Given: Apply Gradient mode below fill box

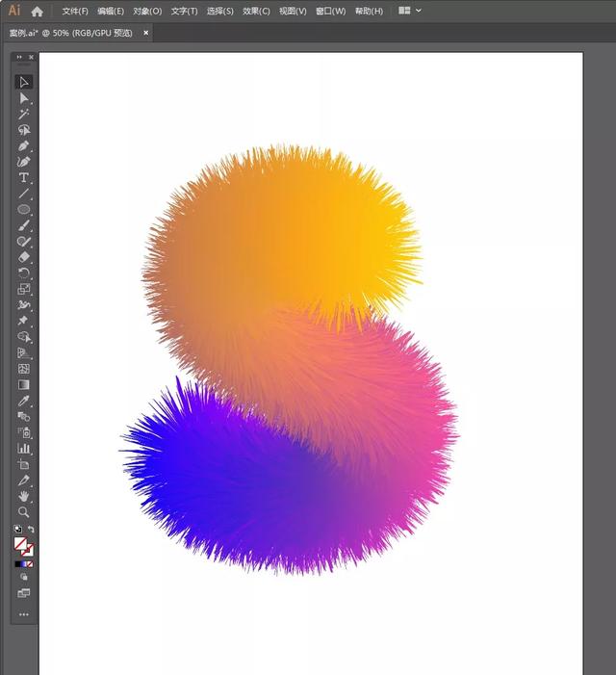Looking at the screenshot, I should point(24,564).
